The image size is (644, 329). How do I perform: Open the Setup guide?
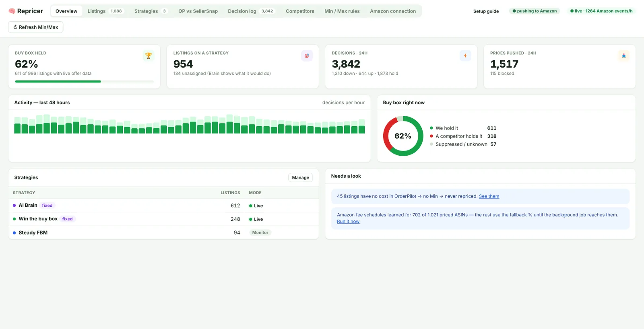pos(486,11)
